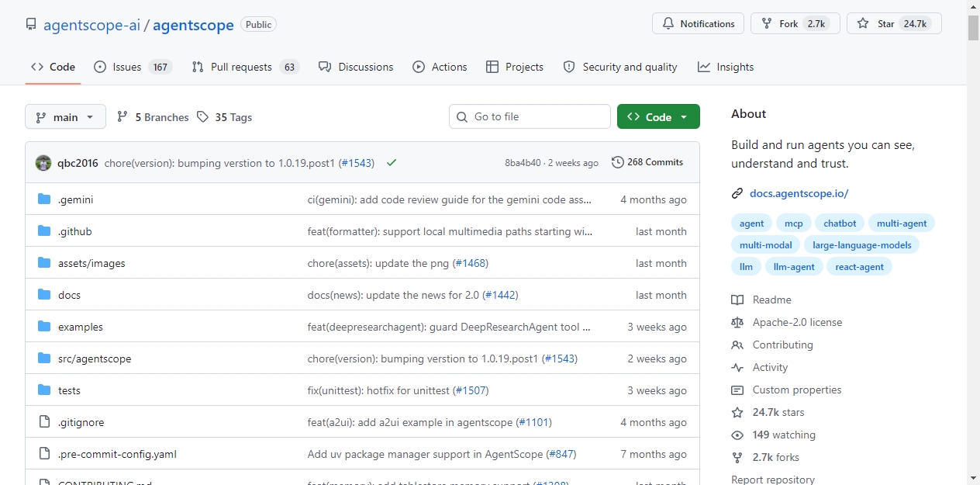Open commit hash 8ba4b40

[523, 163]
